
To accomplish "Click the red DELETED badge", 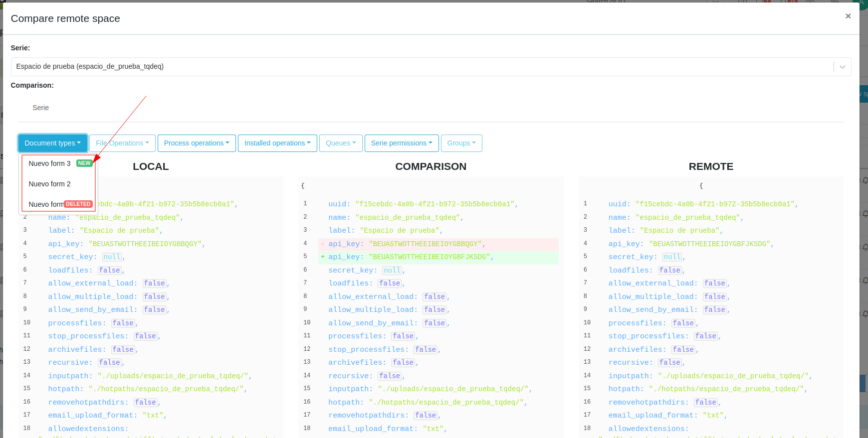I will pos(78,204).
